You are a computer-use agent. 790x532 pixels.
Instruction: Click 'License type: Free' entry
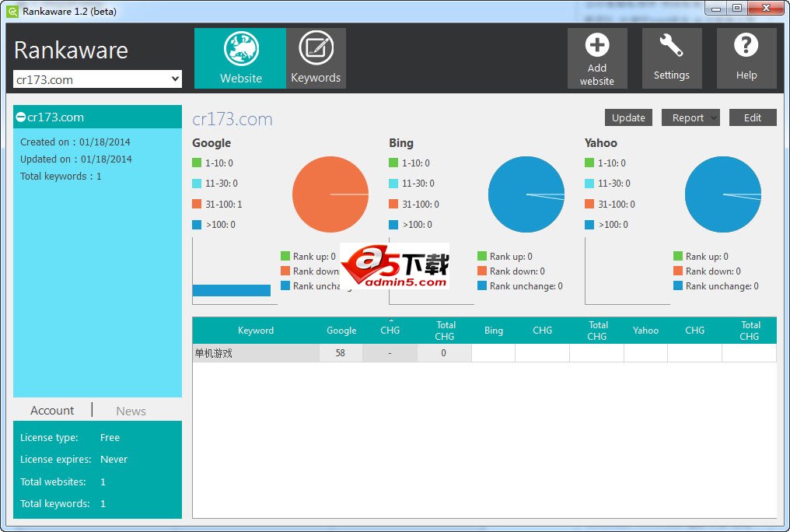tap(70, 437)
